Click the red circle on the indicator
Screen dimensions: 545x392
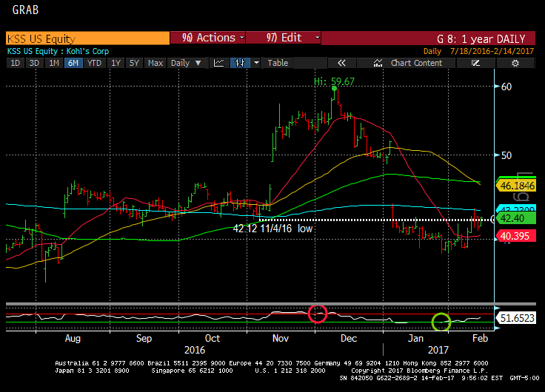click(x=318, y=314)
